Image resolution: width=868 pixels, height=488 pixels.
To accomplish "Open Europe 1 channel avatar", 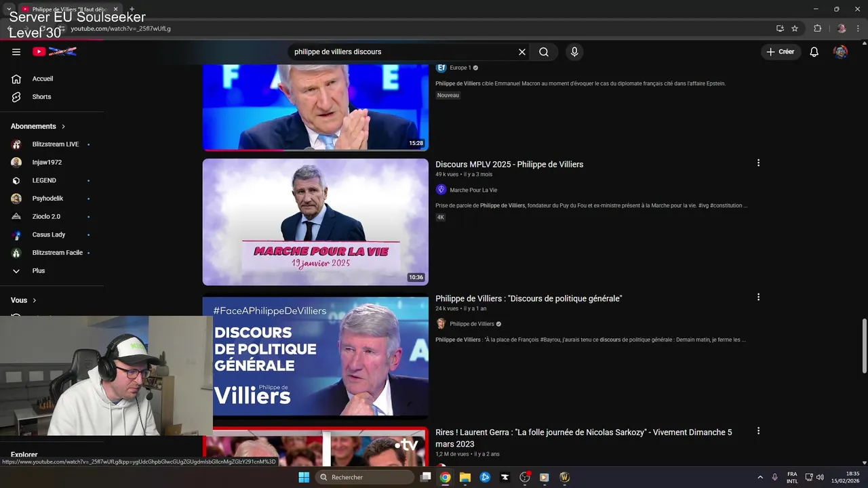I will pos(441,68).
